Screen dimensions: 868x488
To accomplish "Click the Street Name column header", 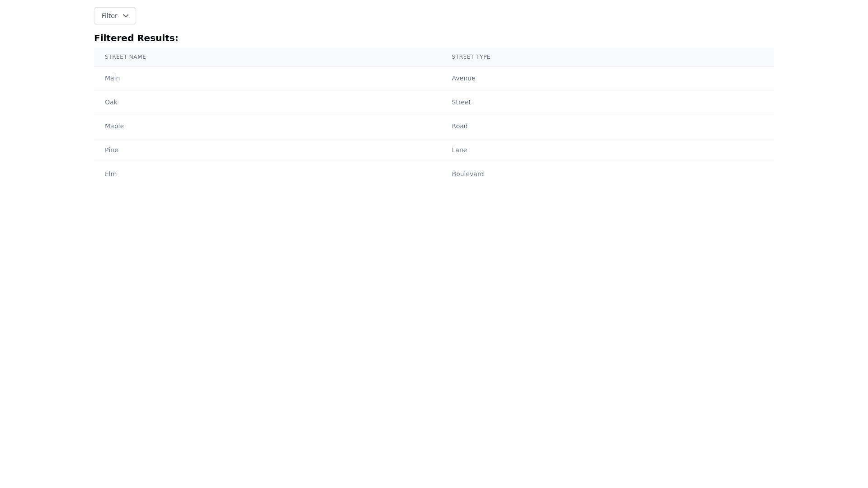I will [x=125, y=57].
